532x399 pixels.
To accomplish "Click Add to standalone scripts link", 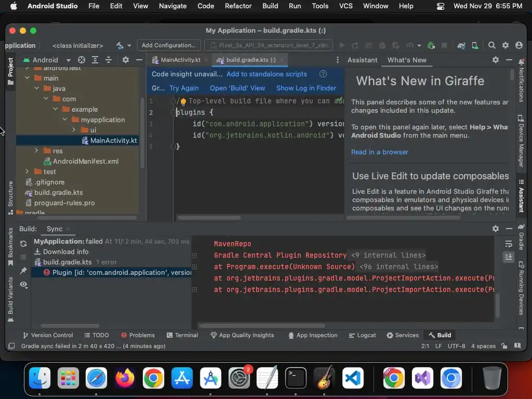I will [267, 74].
